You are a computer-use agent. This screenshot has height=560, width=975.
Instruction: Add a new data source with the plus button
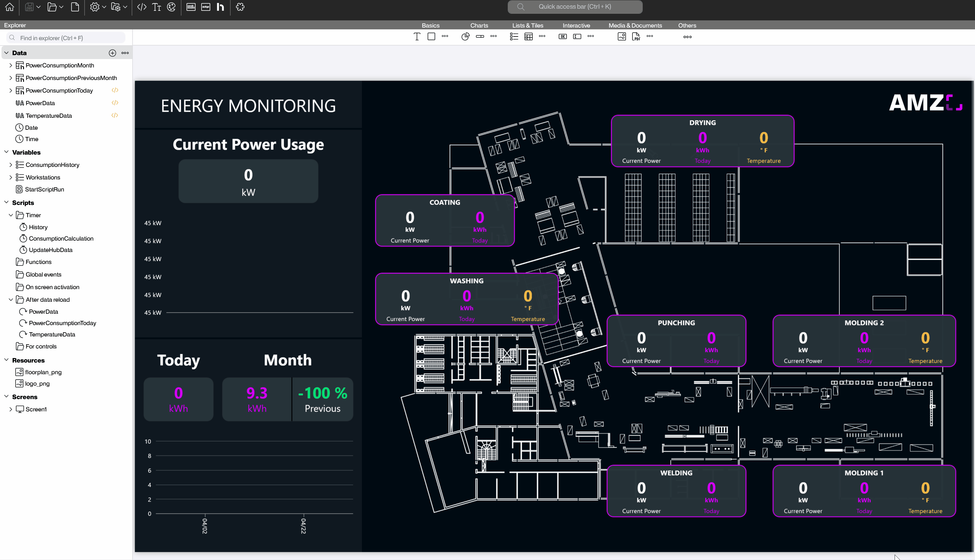tap(112, 53)
